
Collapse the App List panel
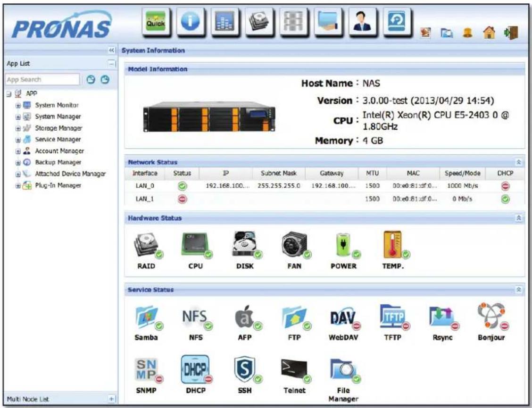pyautogui.click(x=111, y=64)
